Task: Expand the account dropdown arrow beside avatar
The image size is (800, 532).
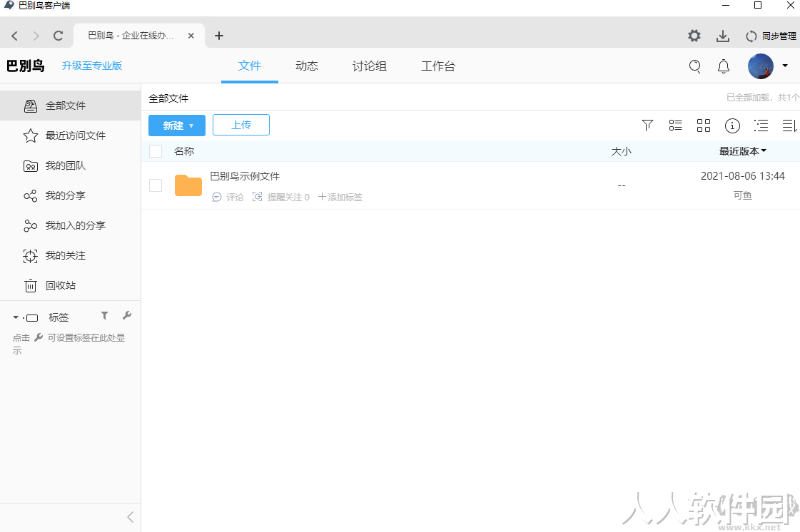Action: click(785, 66)
